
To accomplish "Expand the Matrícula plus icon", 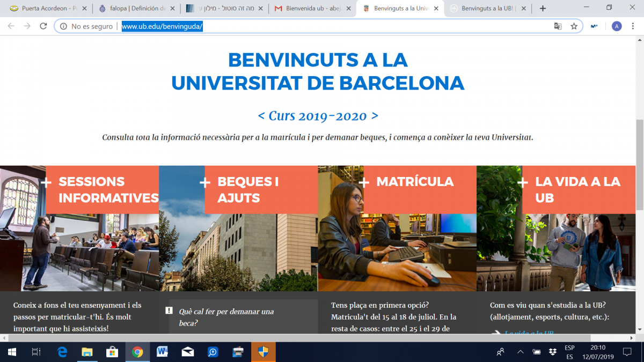I will pyautogui.click(x=364, y=182).
